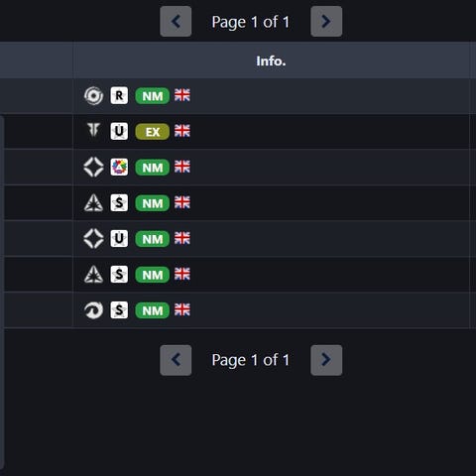Sort by the Info. column header
This screenshot has height=476, width=476.
click(x=271, y=60)
